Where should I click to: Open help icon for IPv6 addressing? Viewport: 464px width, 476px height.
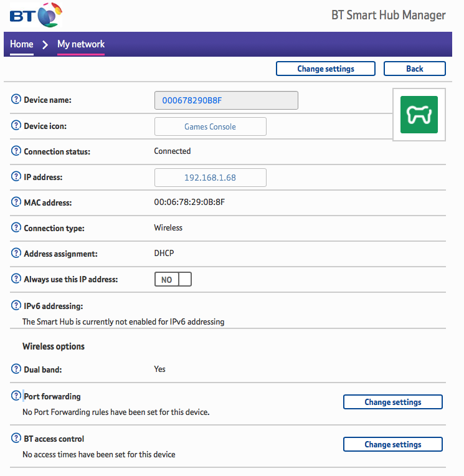(x=16, y=305)
